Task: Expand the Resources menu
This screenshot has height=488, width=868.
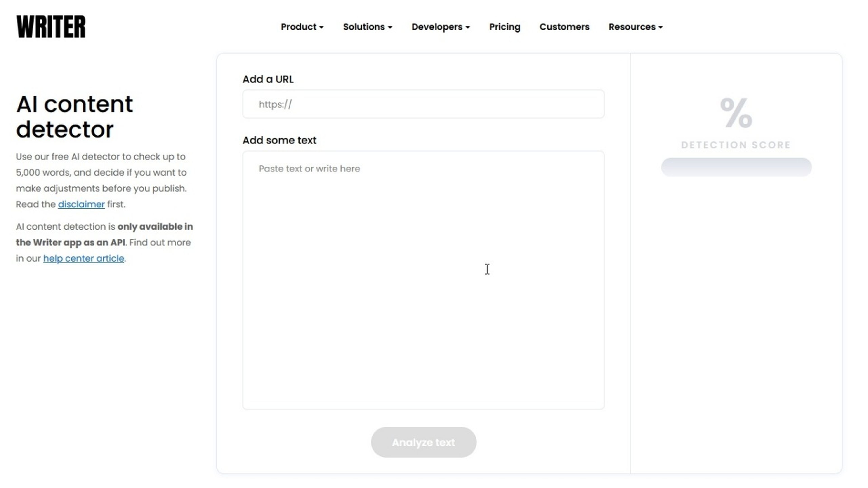Action: 635,27
